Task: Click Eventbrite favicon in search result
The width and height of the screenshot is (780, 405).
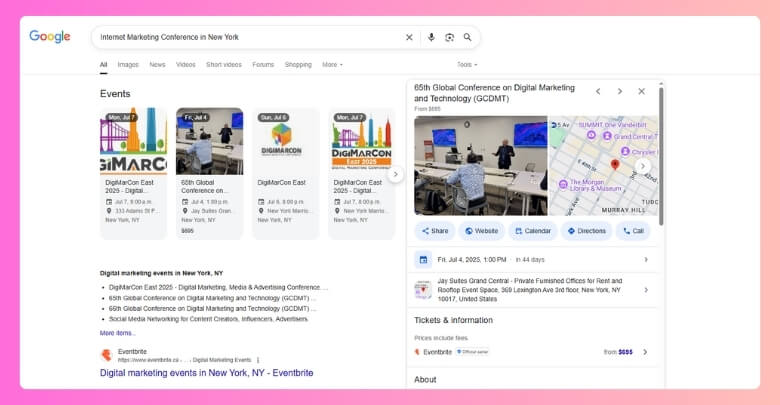Action: click(x=106, y=355)
